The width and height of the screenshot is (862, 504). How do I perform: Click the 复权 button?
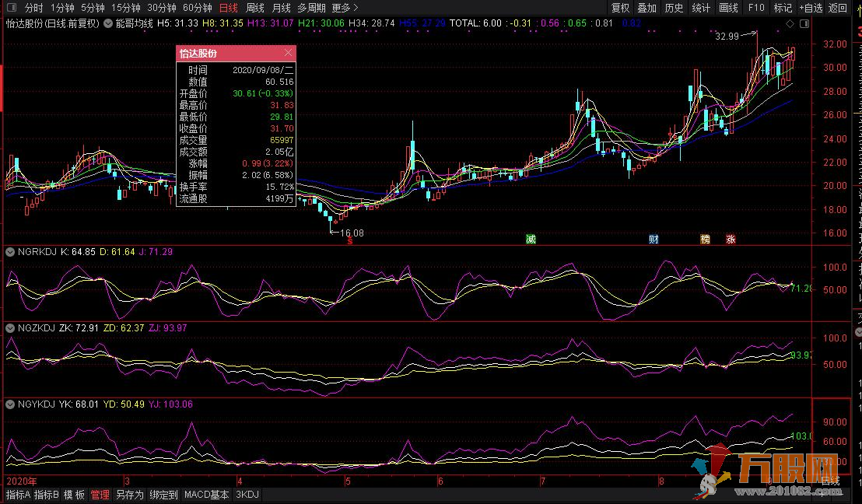pyautogui.click(x=620, y=8)
